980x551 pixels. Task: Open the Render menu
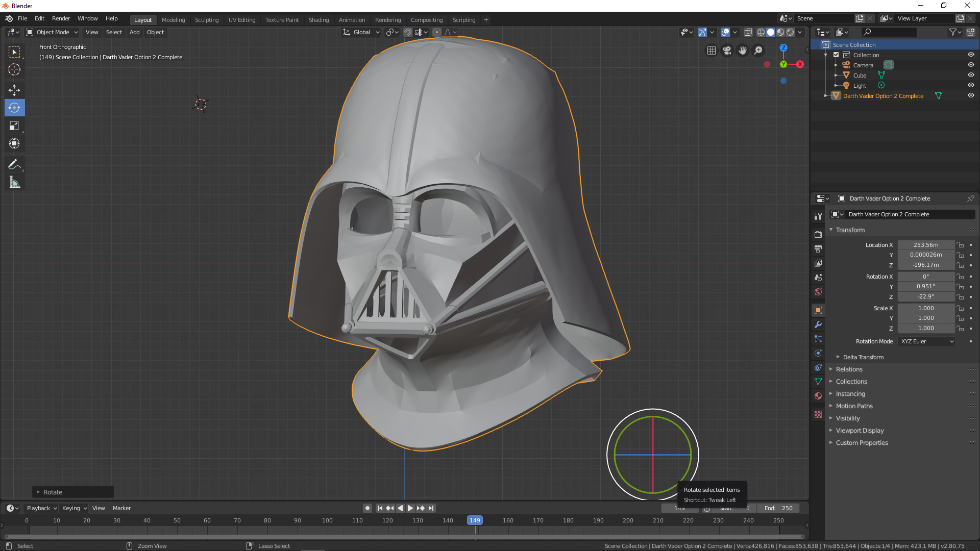pos(61,18)
